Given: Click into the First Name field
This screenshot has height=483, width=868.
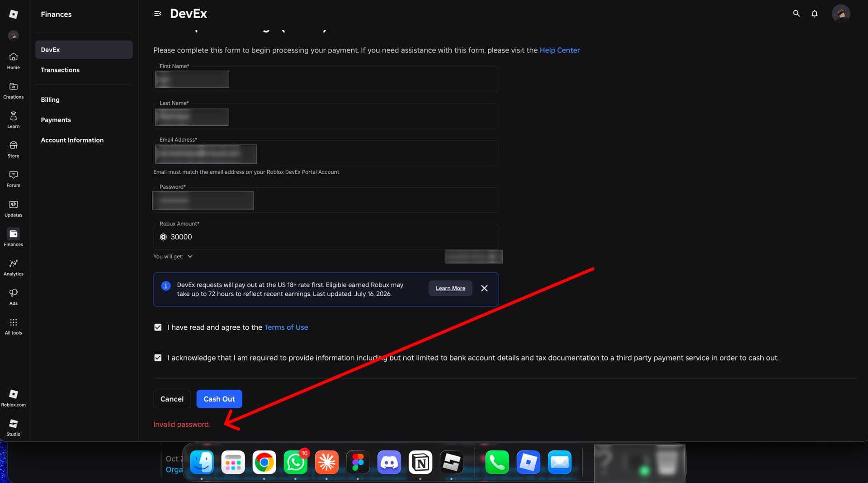Looking at the screenshot, I should 326,80.
